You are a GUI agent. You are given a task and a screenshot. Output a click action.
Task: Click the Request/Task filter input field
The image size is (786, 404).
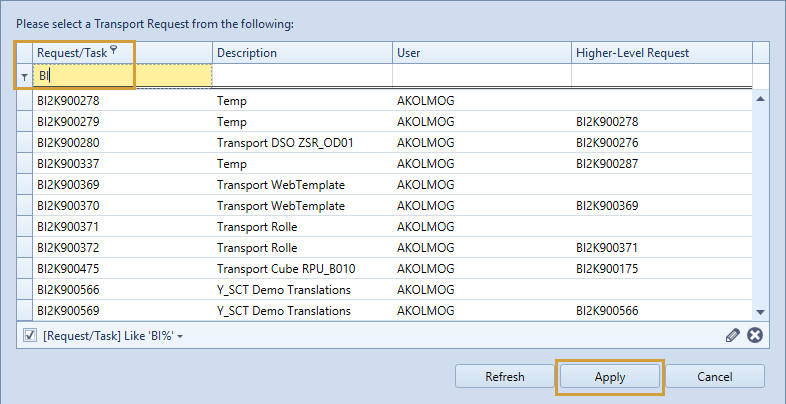(x=122, y=75)
